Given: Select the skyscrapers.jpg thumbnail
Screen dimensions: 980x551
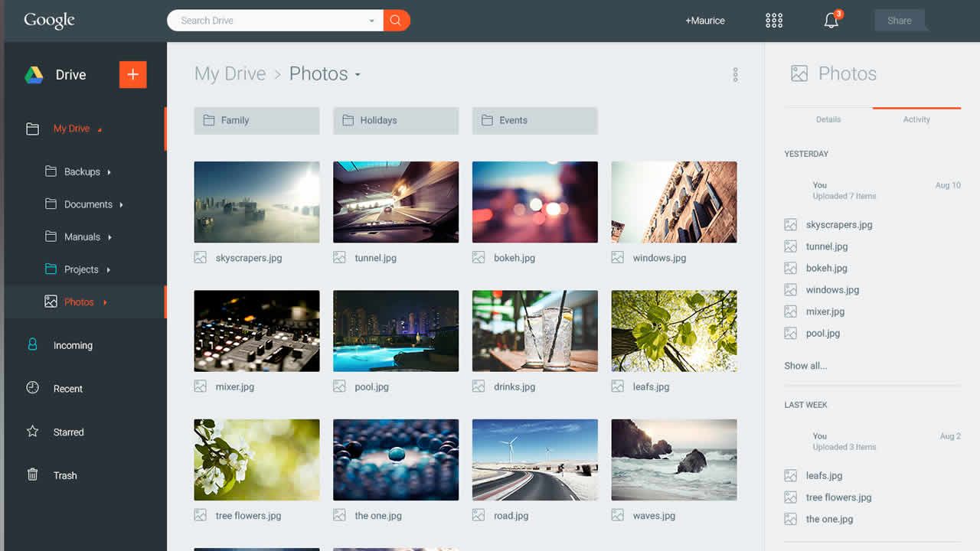Looking at the screenshot, I should [256, 202].
